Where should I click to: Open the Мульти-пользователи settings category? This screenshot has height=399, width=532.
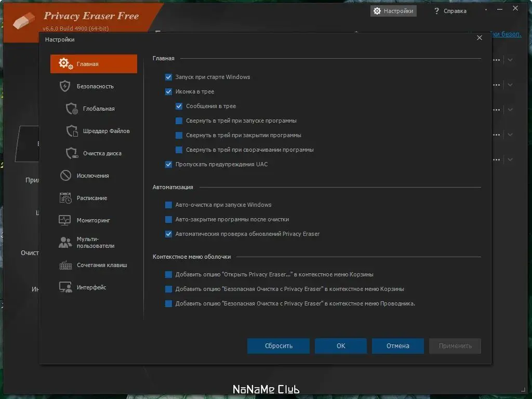tap(94, 242)
